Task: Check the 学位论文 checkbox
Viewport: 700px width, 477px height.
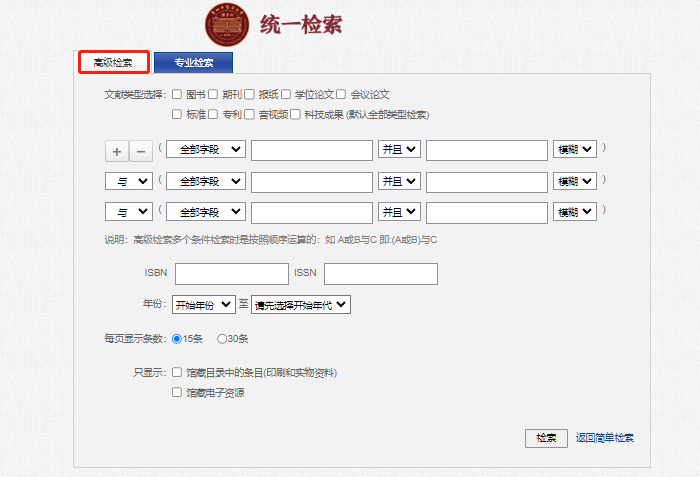Action: pyautogui.click(x=286, y=94)
